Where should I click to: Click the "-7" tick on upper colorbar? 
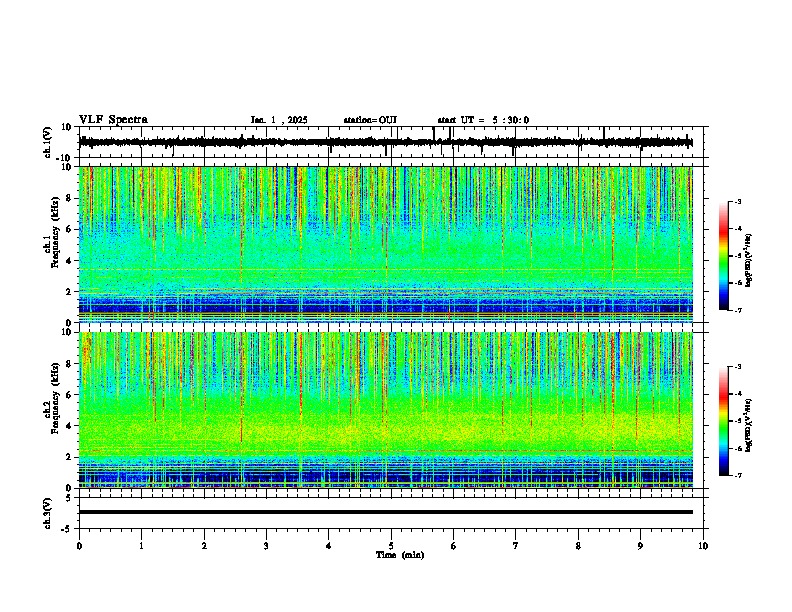[737, 310]
